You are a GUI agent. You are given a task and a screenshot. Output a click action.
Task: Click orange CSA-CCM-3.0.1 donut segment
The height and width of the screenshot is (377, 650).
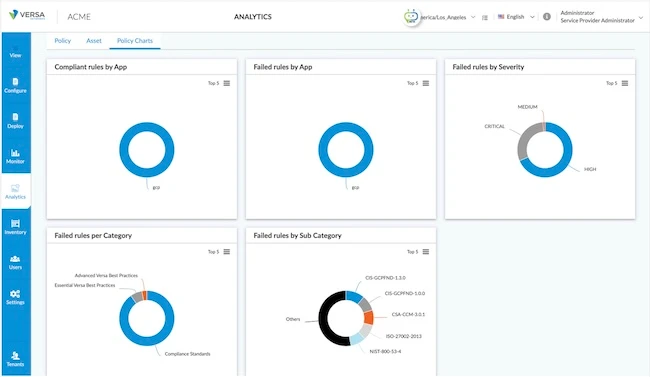point(369,317)
